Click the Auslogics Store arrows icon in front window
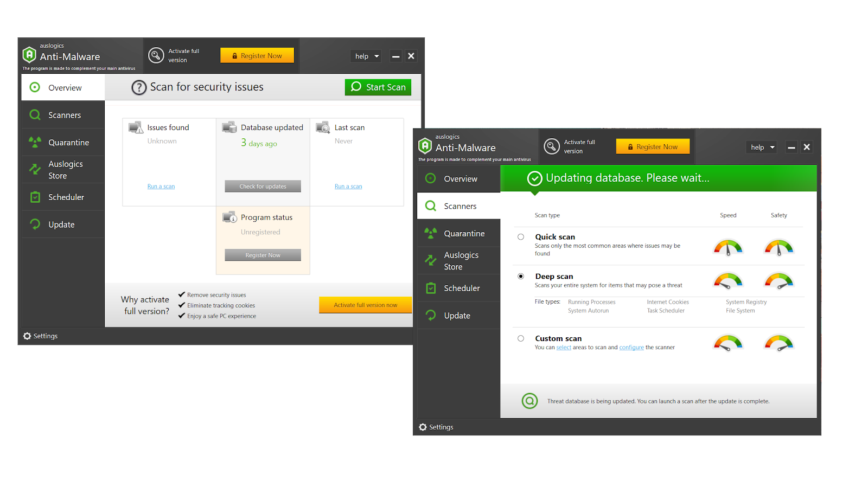The image size is (868, 481). tap(431, 260)
